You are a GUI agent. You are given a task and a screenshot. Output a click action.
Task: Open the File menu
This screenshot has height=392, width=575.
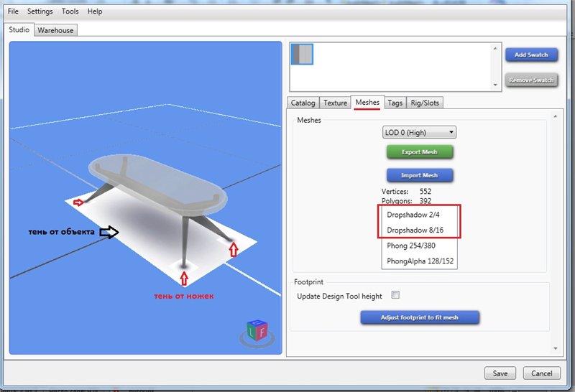tap(13, 11)
